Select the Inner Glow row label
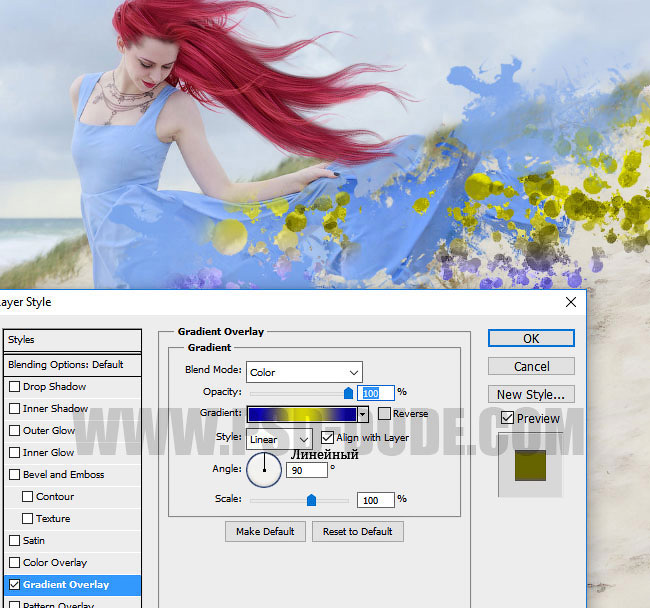The width and height of the screenshot is (650, 608). pos(49,452)
